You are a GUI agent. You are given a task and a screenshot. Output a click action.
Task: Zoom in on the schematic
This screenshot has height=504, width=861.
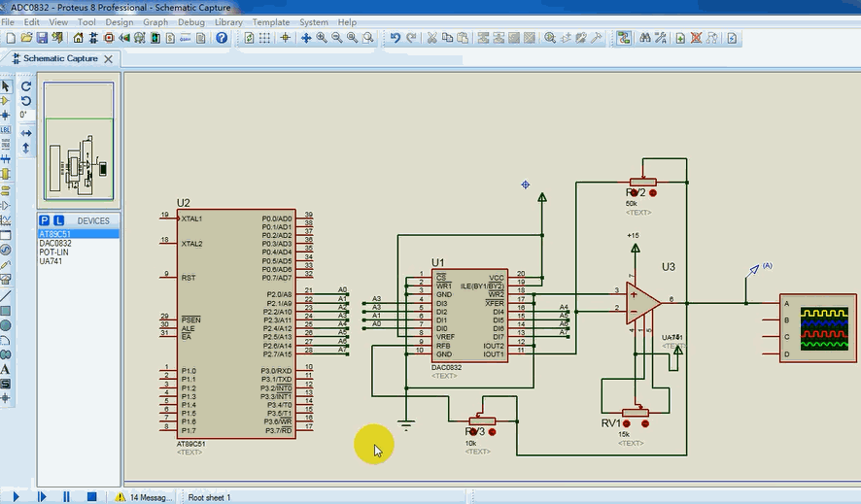coord(322,38)
